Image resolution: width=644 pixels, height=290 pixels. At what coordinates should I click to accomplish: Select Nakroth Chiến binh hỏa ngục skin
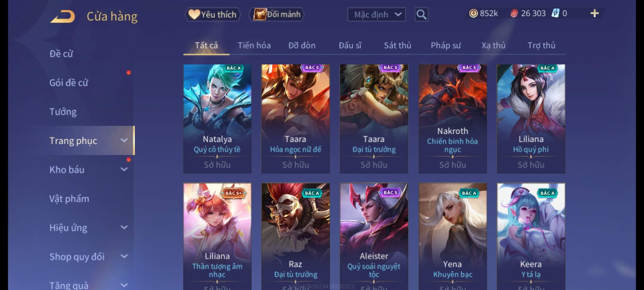453,119
